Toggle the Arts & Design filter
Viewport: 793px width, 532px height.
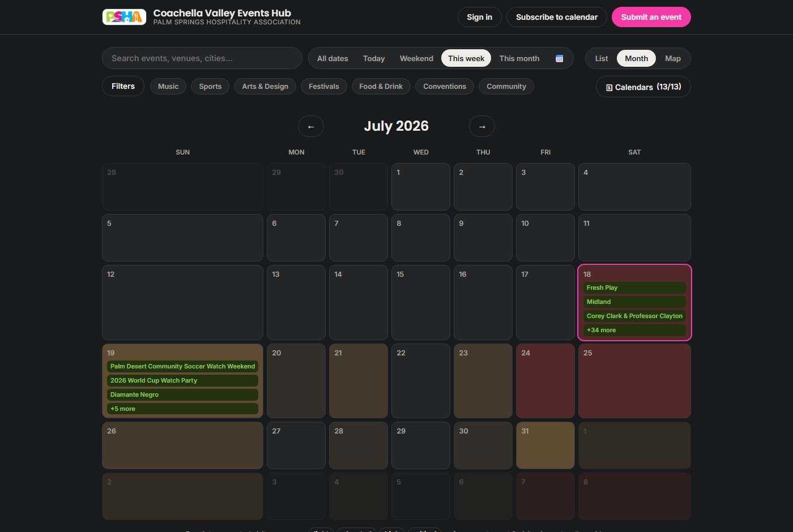265,87
